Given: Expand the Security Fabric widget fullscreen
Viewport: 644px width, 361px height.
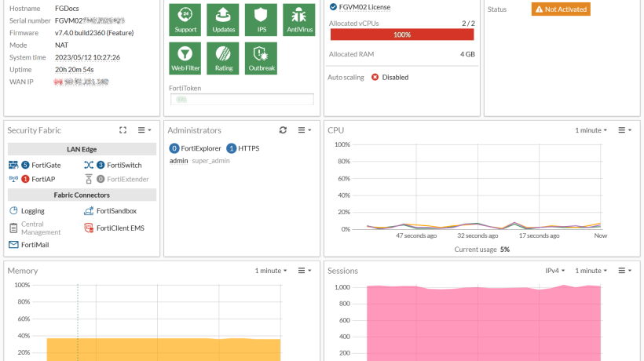Looking at the screenshot, I should 123,130.
